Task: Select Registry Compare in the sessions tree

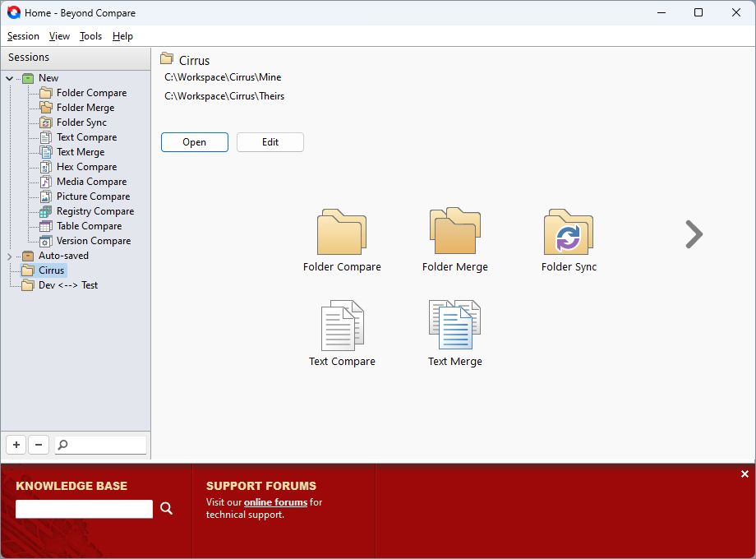Action: (x=94, y=211)
